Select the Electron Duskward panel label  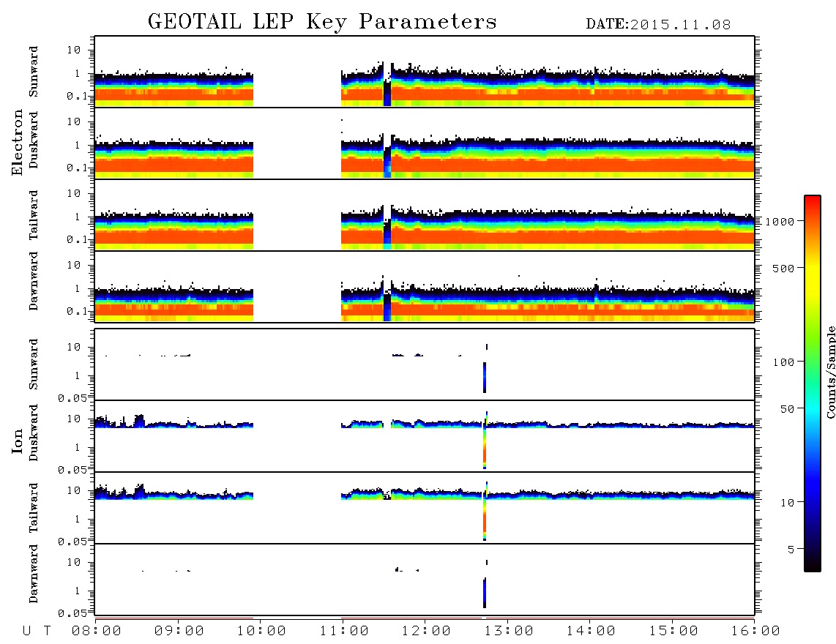coord(34,140)
